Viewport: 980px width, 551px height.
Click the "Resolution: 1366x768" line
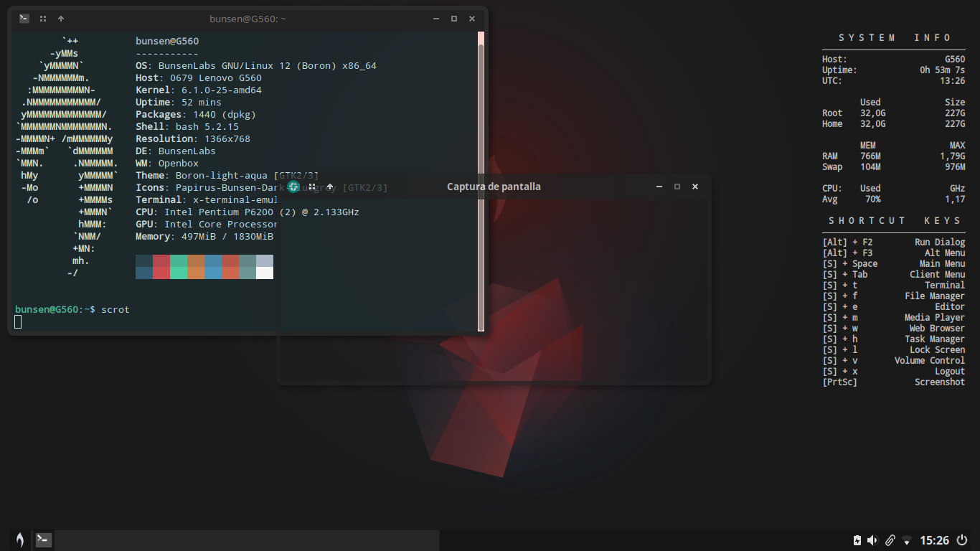[193, 139]
